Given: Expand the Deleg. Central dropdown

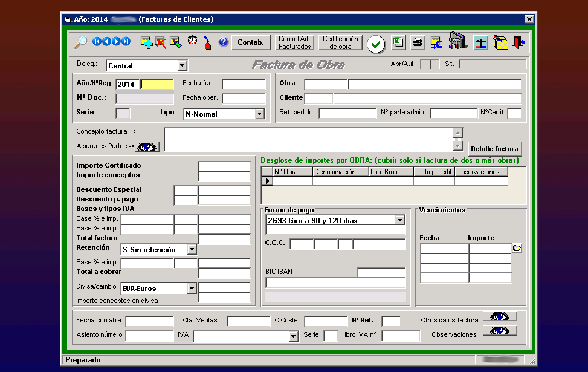Looking at the screenshot, I should [183, 66].
